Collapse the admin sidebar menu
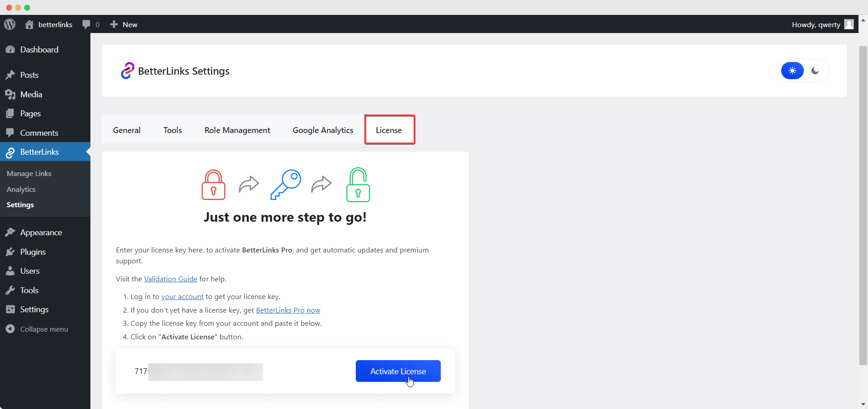 coord(45,329)
